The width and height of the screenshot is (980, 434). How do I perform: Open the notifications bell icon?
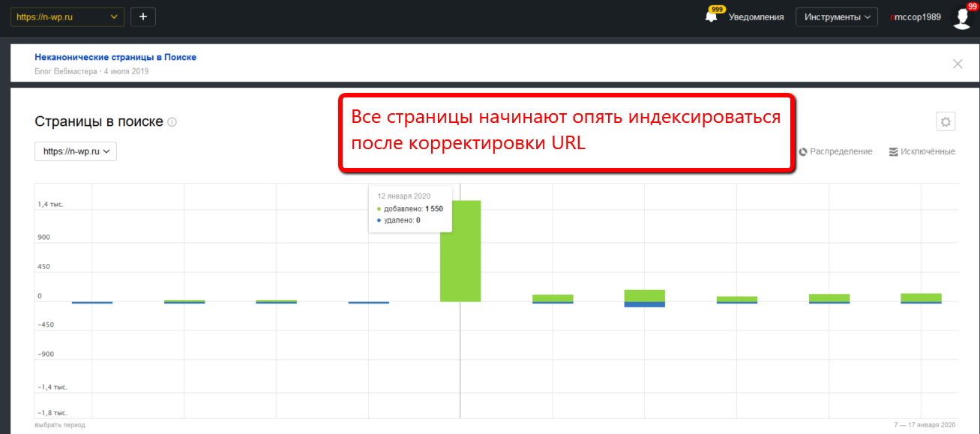(712, 16)
